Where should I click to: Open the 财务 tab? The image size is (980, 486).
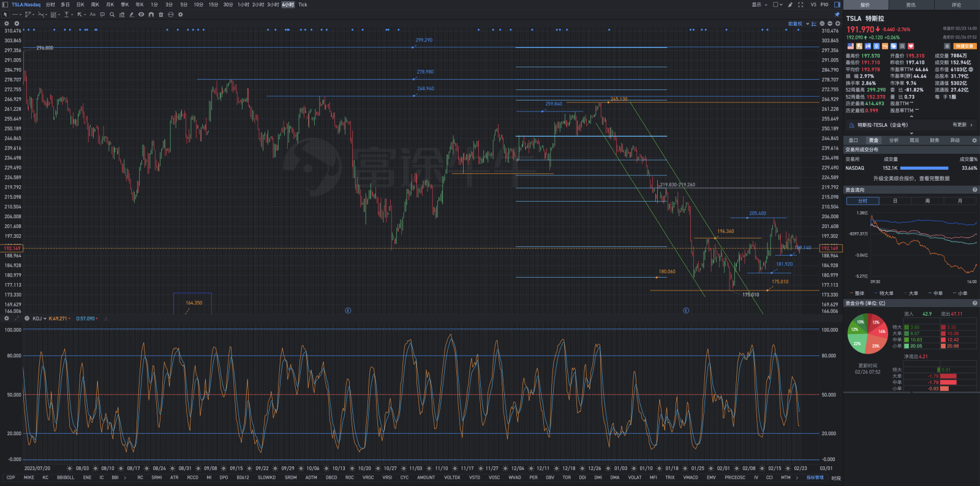tap(934, 140)
